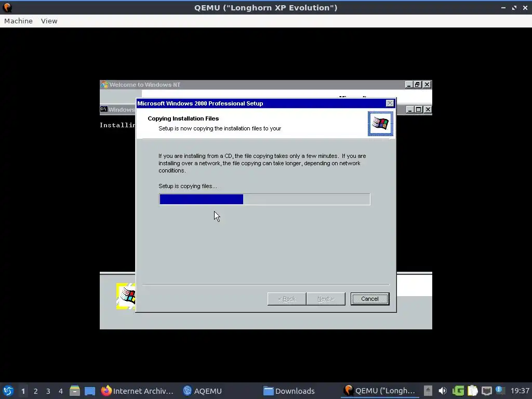Click the show desktop icon in the taskbar
The image size is (532, 399).
(90, 391)
